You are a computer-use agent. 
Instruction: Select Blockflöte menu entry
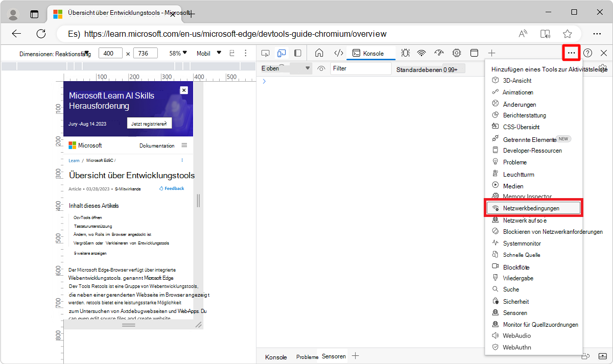pos(533,267)
